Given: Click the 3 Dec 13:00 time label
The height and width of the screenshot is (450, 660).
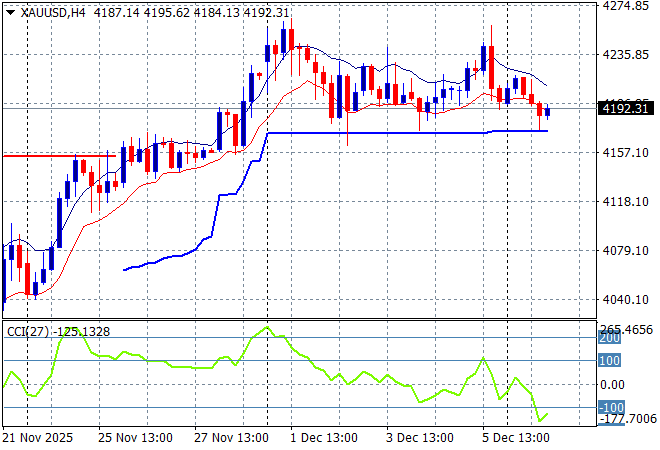Looking at the screenshot, I should [420, 438].
